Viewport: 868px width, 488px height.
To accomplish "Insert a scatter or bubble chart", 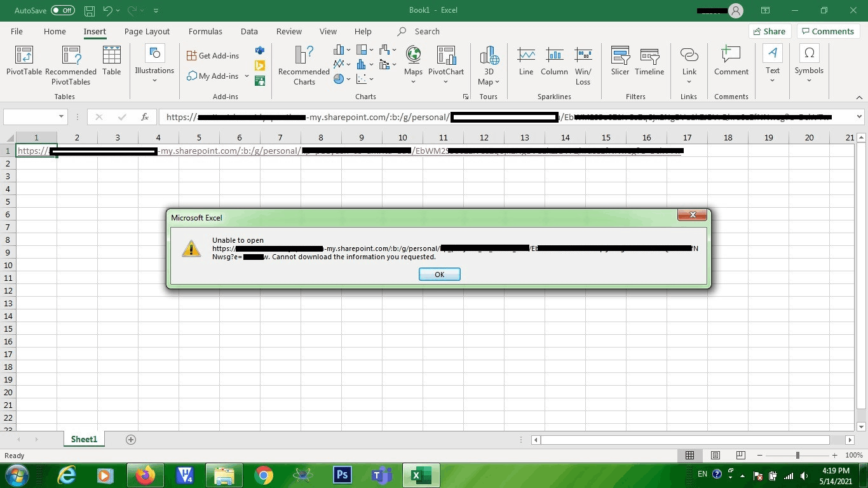I will pos(365,79).
